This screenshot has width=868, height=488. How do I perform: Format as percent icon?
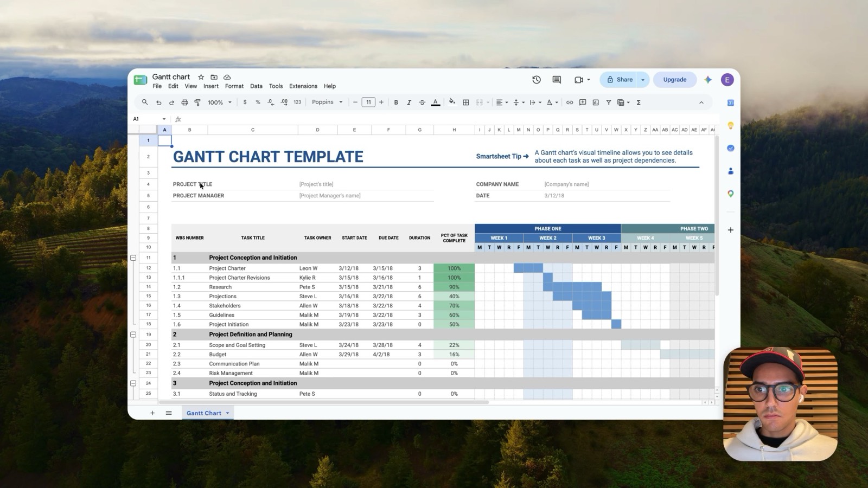click(258, 102)
